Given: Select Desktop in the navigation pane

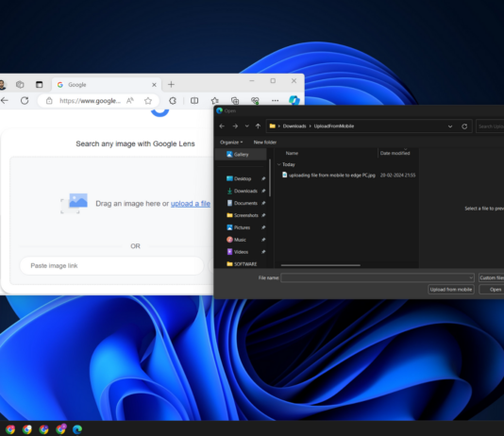Looking at the screenshot, I should (x=243, y=178).
